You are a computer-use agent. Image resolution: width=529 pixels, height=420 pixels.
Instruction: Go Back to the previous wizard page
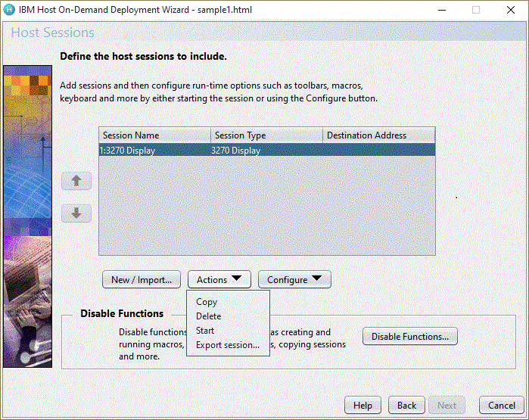pyautogui.click(x=406, y=405)
